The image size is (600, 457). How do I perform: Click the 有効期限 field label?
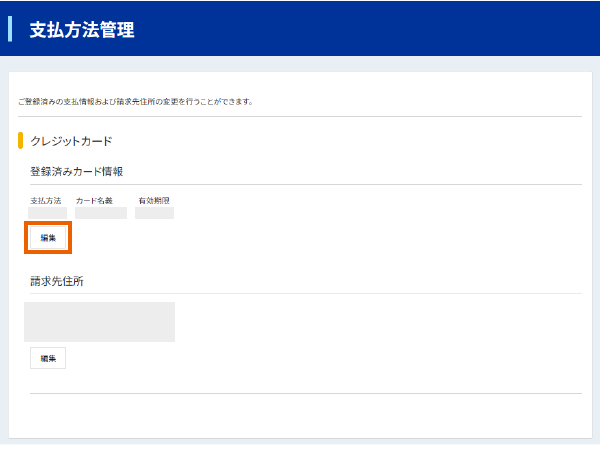click(x=153, y=201)
